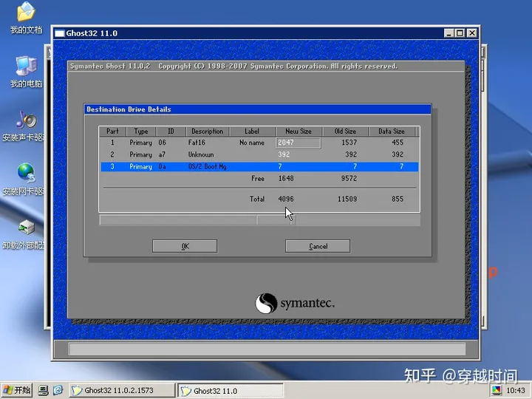Maximize the Ghost32 11.0 window
The width and height of the screenshot is (532, 399).
pos(460,33)
